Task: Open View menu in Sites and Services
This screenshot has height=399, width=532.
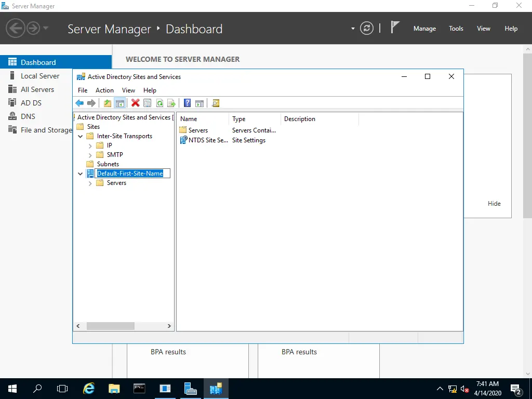Action: [129, 90]
